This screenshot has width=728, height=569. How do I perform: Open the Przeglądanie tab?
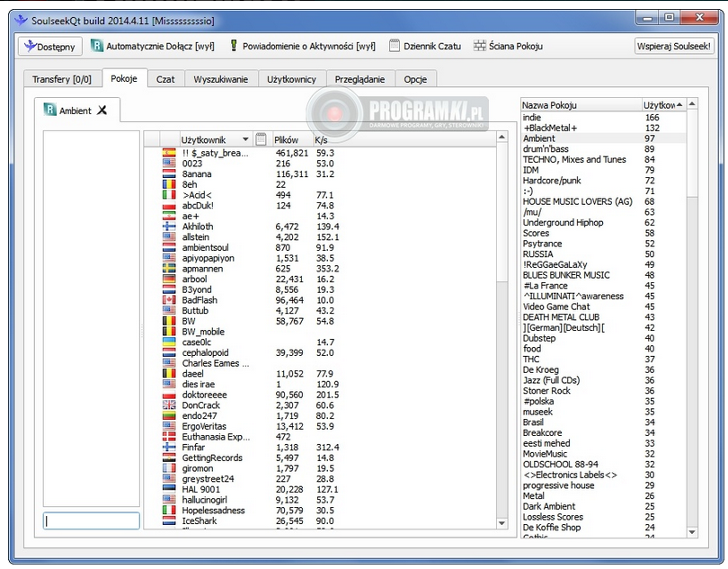point(360,79)
